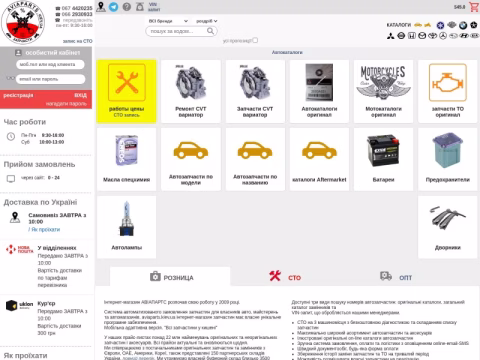This screenshot has width=480, height=360.
Task: Click the КАТАЛОГИ label
Action: [x=399, y=25]
